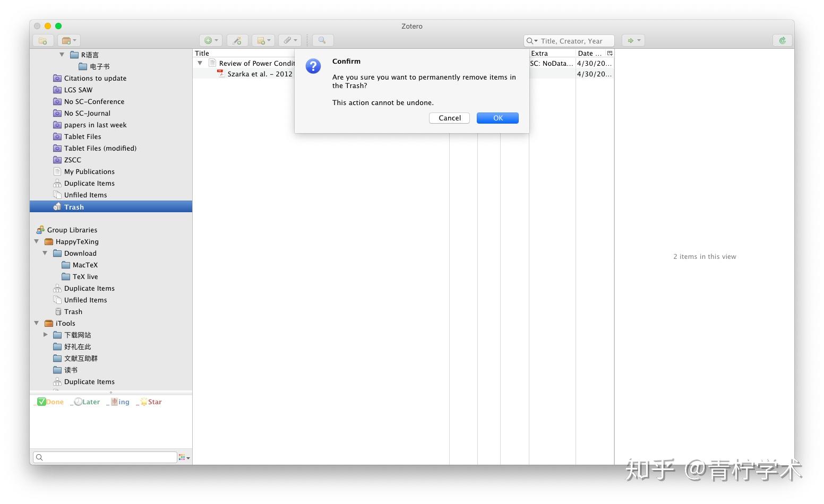Click the 好礼在此 folder icon

[x=57, y=346]
